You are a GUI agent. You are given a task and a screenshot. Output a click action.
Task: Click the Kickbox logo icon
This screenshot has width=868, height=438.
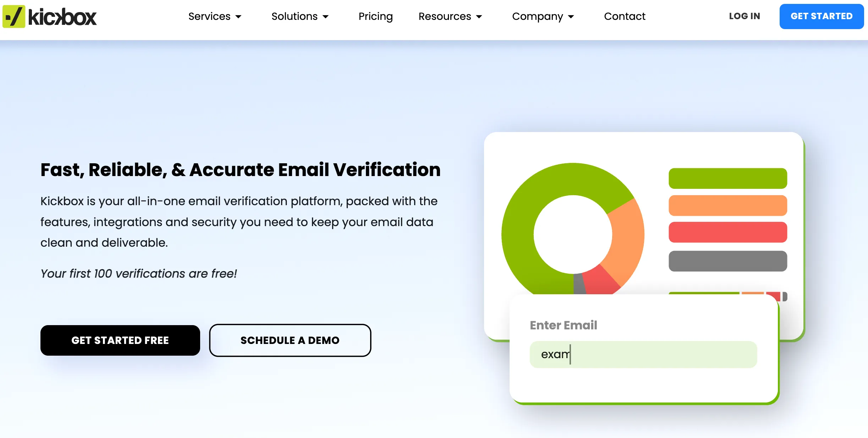click(x=14, y=16)
